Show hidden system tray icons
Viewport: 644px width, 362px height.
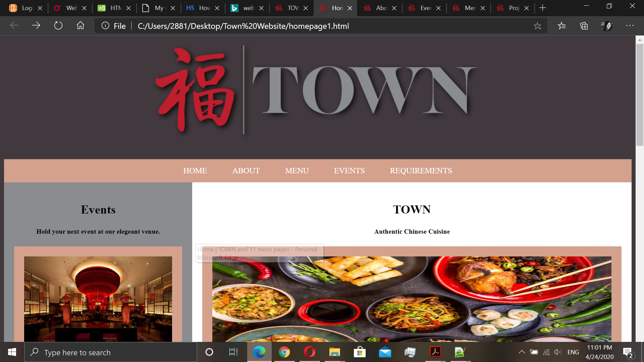point(522,352)
